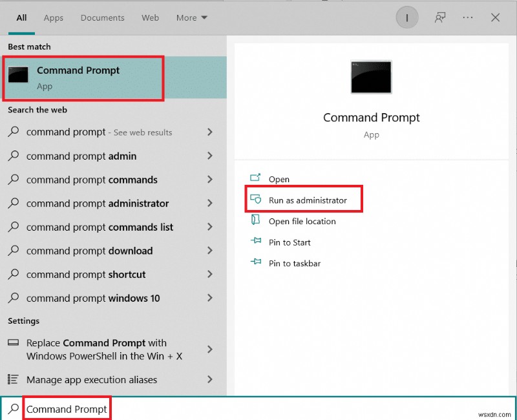Switch to the Documents tab
This screenshot has width=517, height=420.
tap(102, 17)
